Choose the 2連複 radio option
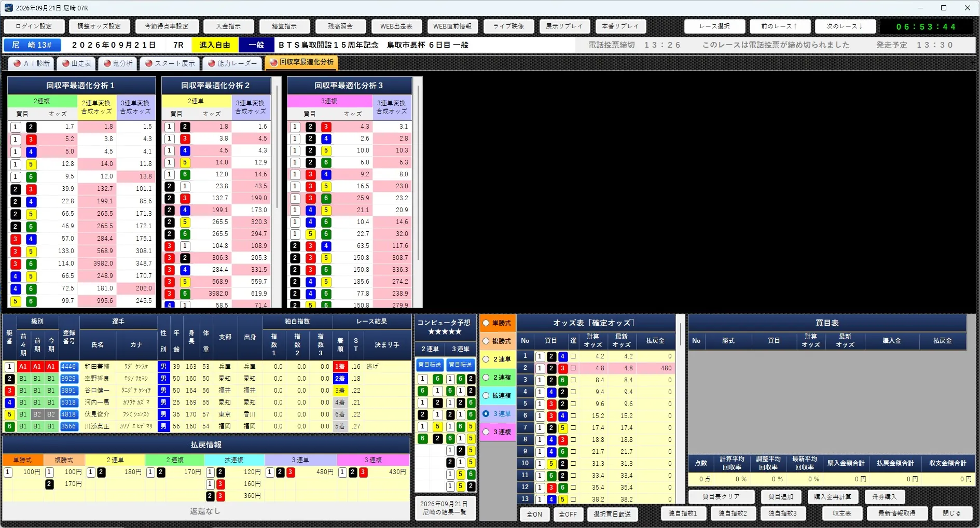 [x=486, y=377]
